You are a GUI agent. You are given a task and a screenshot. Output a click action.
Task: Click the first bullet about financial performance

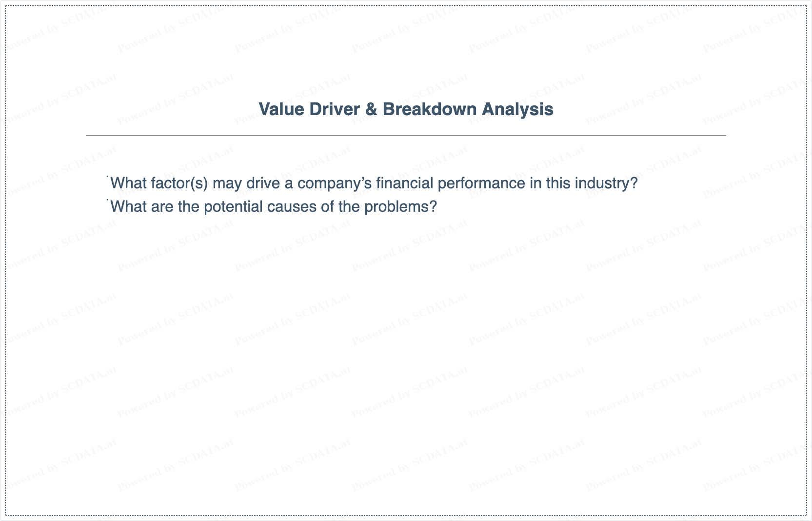[x=374, y=183]
